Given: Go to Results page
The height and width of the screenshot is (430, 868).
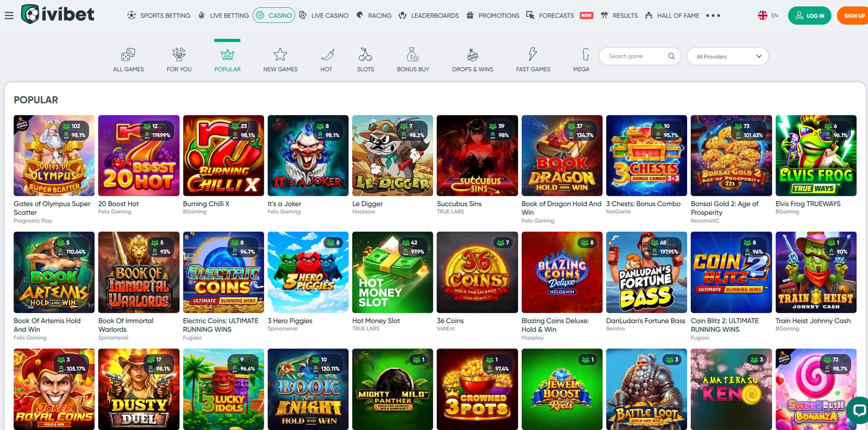Looking at the screenshot, I should [x=619, y=16].
